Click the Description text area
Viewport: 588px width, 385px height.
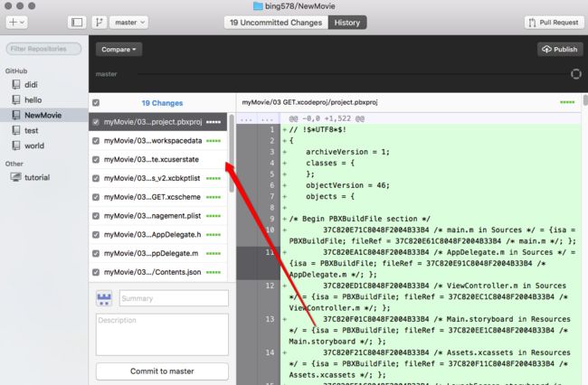[x=162, y=334]
